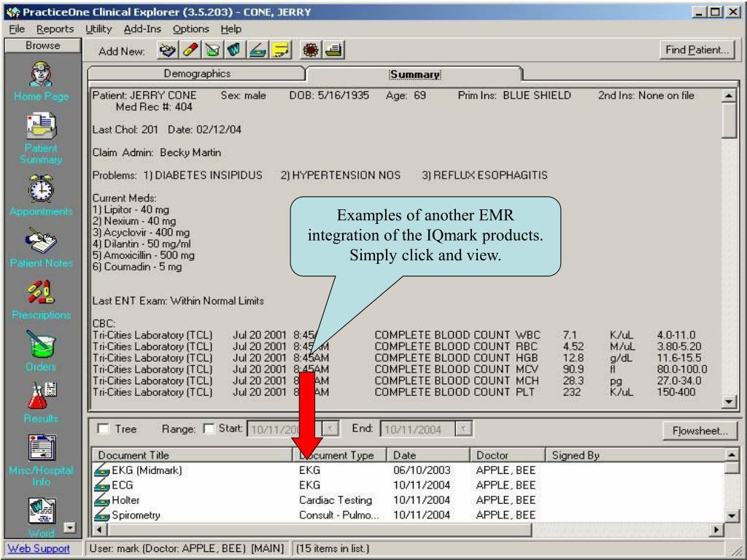Open the File menu
747x560 pixels.
click(17, 29)
